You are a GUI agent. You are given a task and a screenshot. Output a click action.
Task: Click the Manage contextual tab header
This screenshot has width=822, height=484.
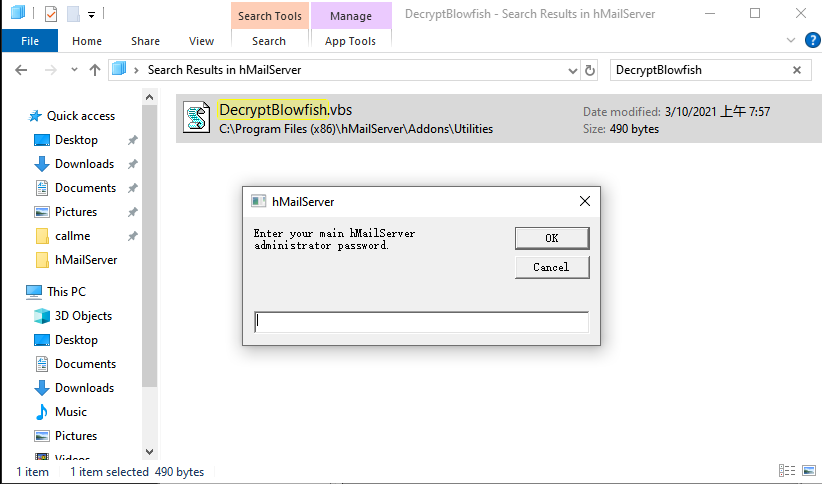351,16
